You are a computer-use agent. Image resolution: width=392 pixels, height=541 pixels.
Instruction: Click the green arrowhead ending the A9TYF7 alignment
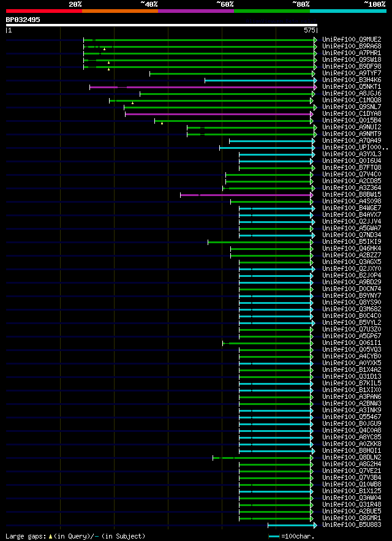314,74
